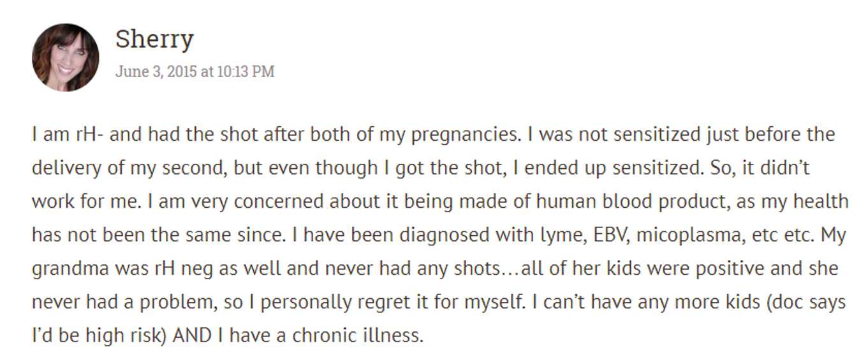The width and height of the screenshot is (868, 362).
Task: Click the abbreviation "EBV" in the comment
Action: tap(613, 235)
